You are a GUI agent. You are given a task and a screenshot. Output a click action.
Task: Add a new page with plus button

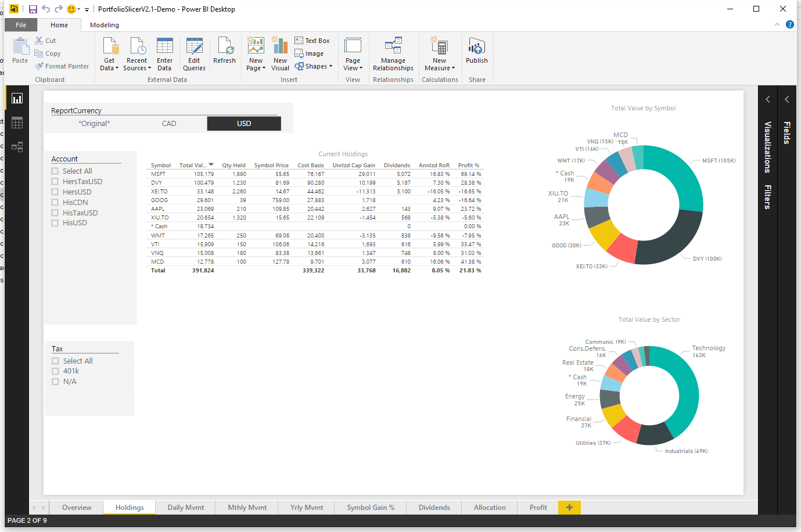click(569, 508)
